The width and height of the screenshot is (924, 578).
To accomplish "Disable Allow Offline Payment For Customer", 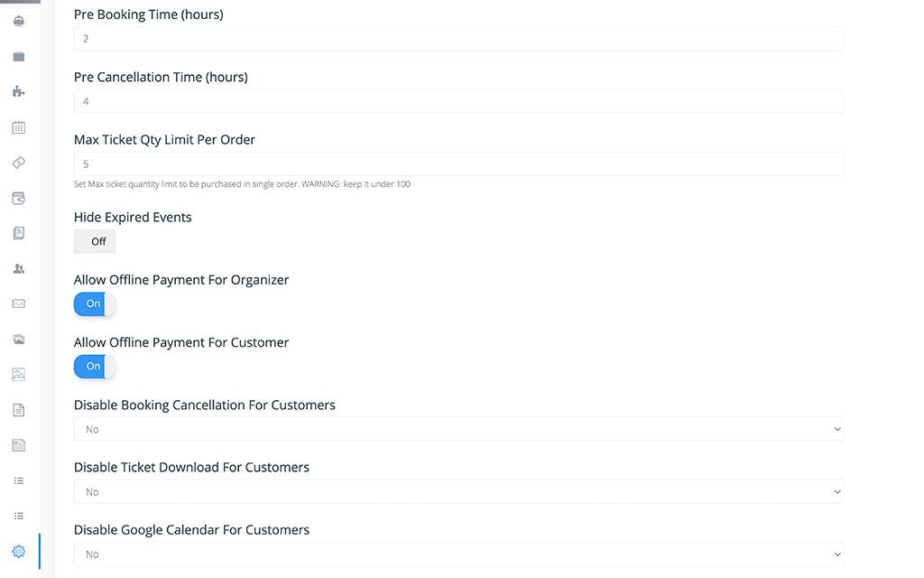I will pyautogui.click(x=92, y=367).
